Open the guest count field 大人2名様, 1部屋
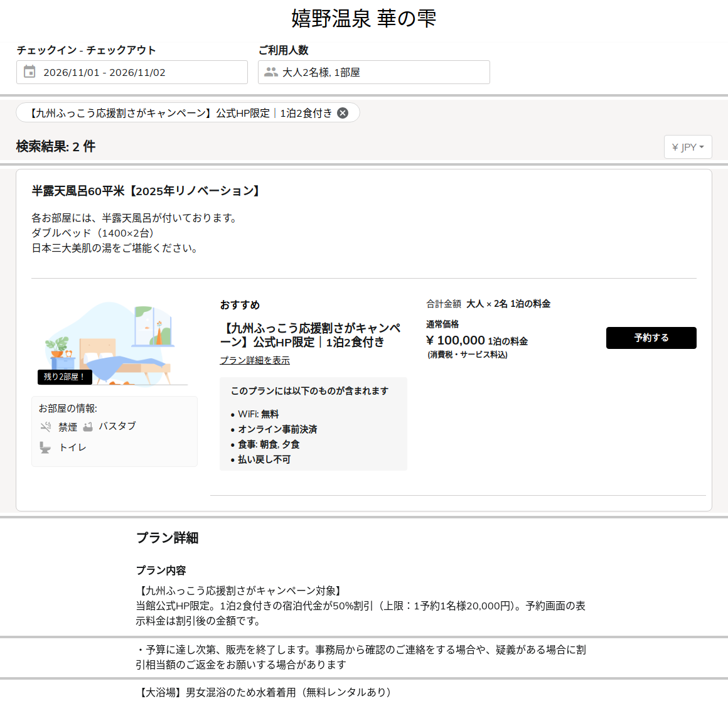Image resolution: width=728 pixels, height=701 pixels. [x=374, y=72]
